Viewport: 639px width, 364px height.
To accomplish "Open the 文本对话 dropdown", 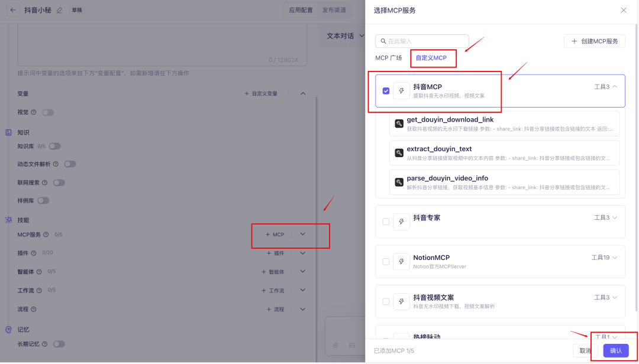I will coord(346,36).
